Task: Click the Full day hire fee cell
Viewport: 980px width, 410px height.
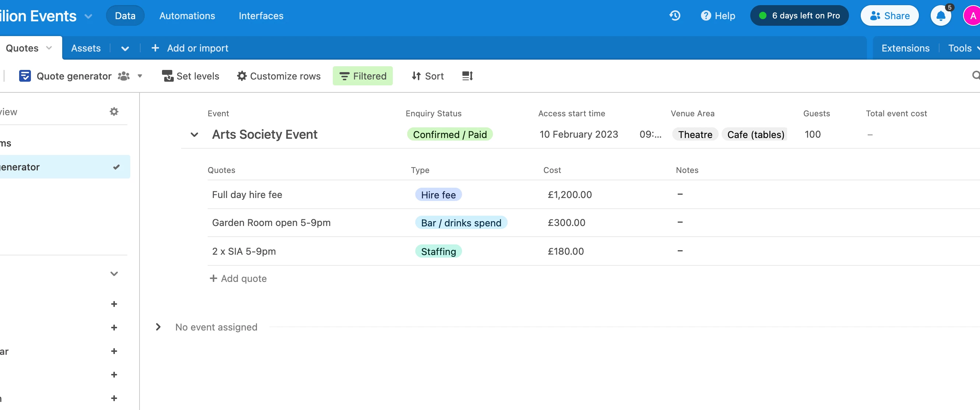Action: [x=247, y=195]
